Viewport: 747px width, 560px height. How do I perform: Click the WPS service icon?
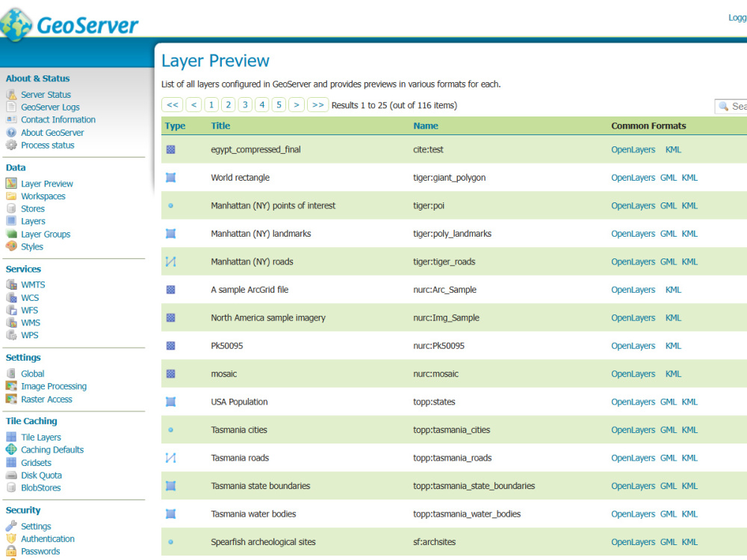click(x=11, y=335)
